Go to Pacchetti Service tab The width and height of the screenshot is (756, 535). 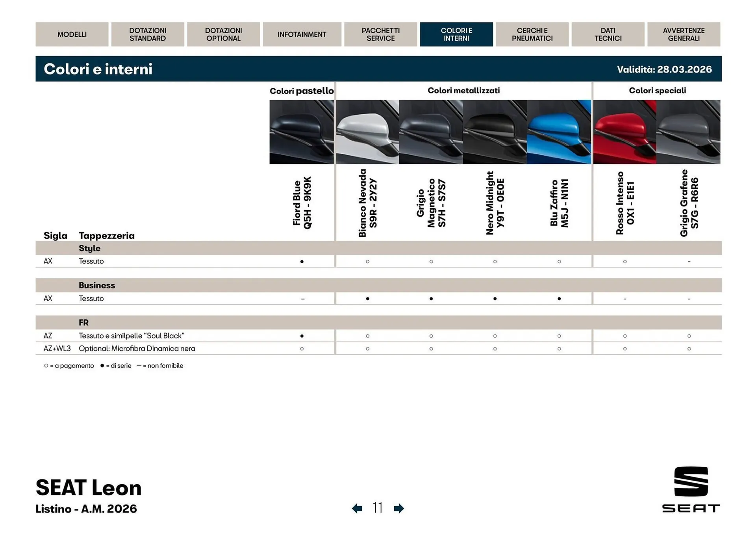pyautogui.click(x=381, y=34)
